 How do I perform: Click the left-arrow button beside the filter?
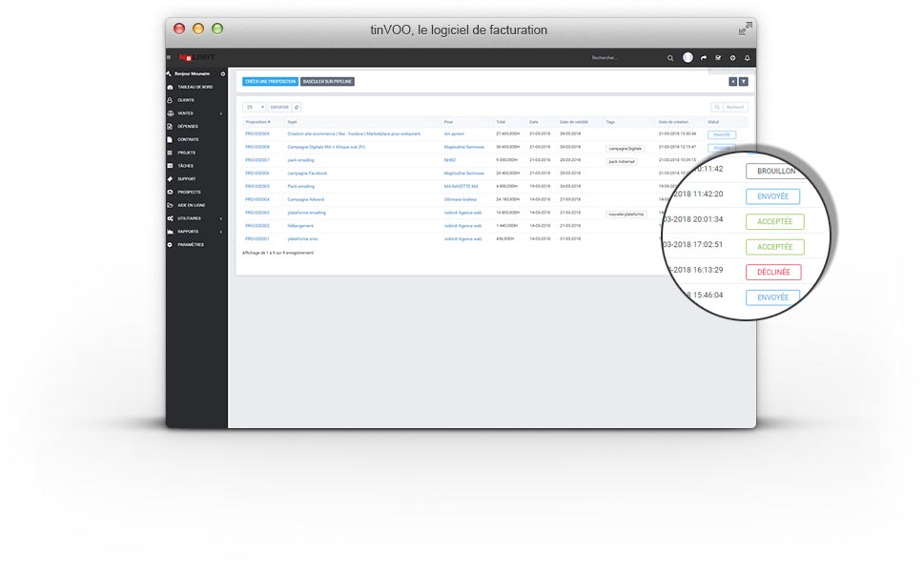point(732,82)
